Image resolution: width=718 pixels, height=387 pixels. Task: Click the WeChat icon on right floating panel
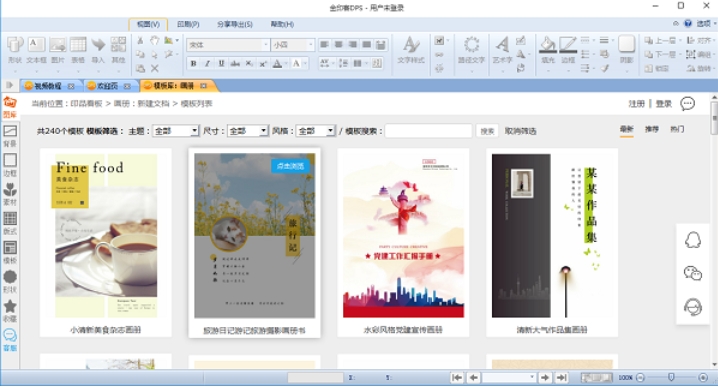coord(692,273)
